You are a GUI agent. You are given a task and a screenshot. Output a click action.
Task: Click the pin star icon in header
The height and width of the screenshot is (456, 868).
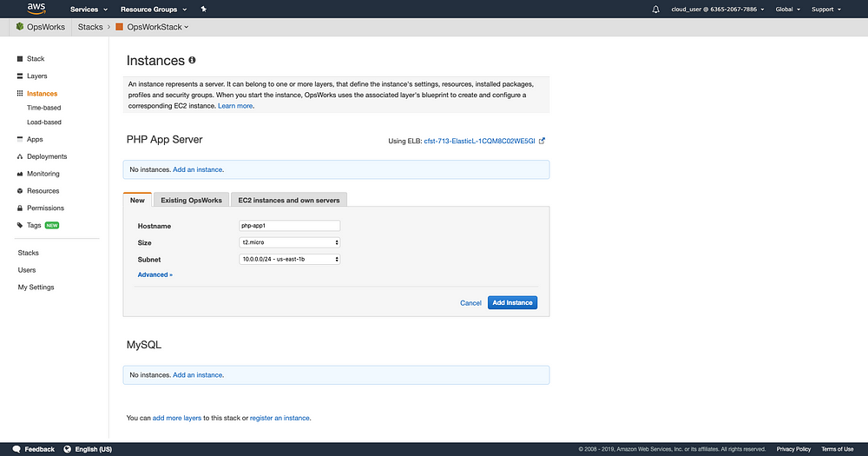204,9
